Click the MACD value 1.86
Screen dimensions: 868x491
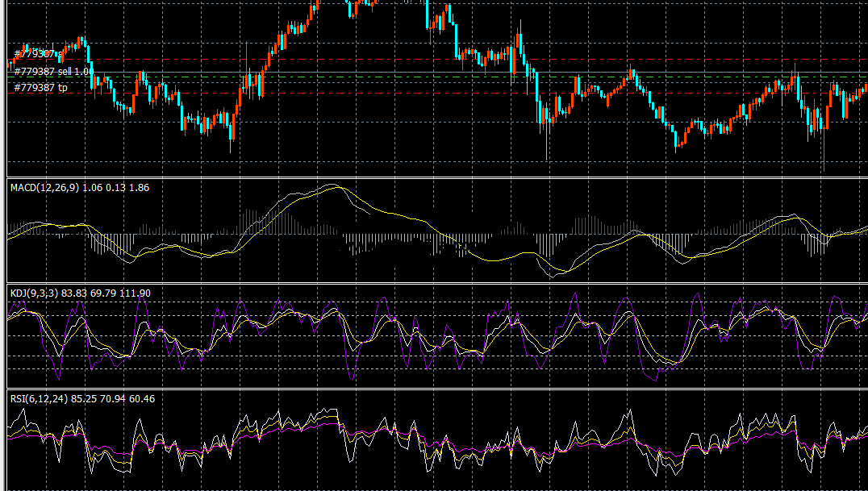pos(139,187)
